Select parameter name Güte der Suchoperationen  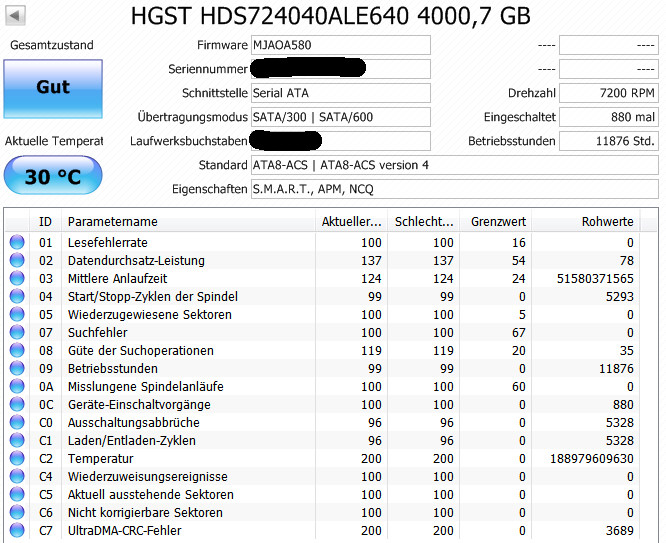[141, 351]
